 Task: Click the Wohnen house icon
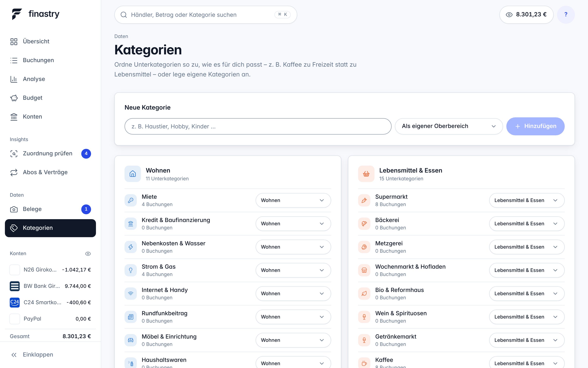tap(133, 174)
